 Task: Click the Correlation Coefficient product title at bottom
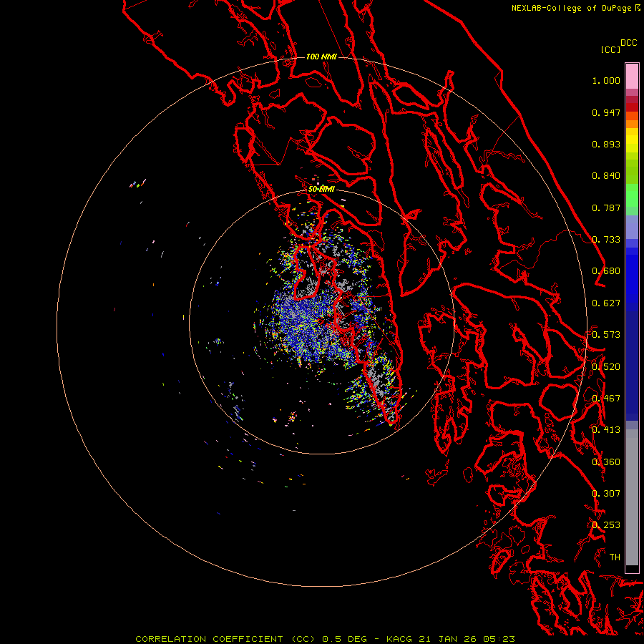[x=225, y=639]
